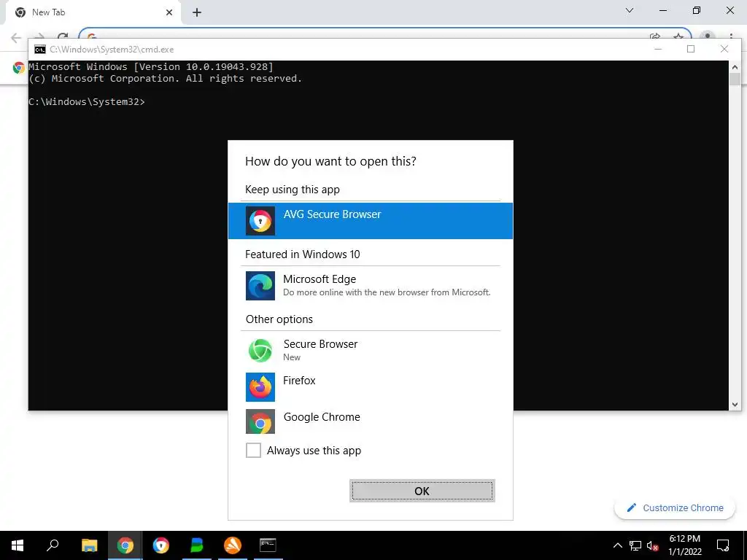Open the Action Center notifications icon
747x560 pixels.
[x=723, y=545]
